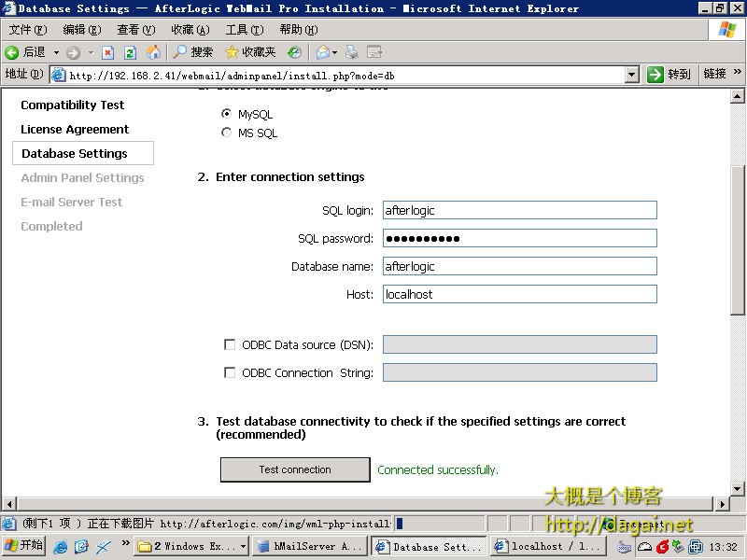The image size is (747, 560).
Task: Click the Test connection button
Action: click(295, 469)
